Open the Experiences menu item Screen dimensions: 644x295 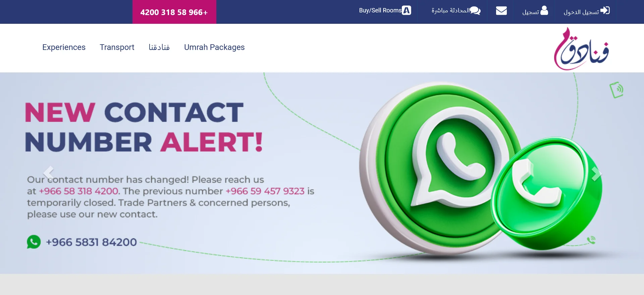pos(64,47)
